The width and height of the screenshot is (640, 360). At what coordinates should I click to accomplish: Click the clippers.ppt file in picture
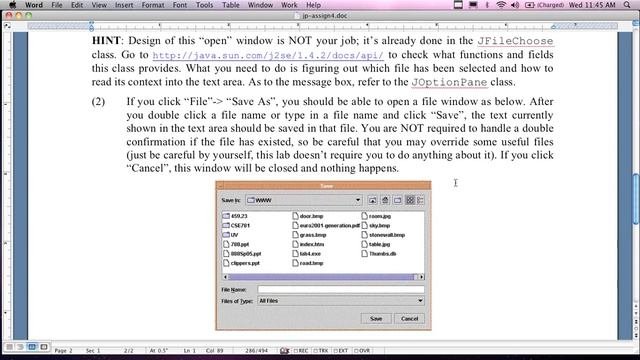coord(241,263)
